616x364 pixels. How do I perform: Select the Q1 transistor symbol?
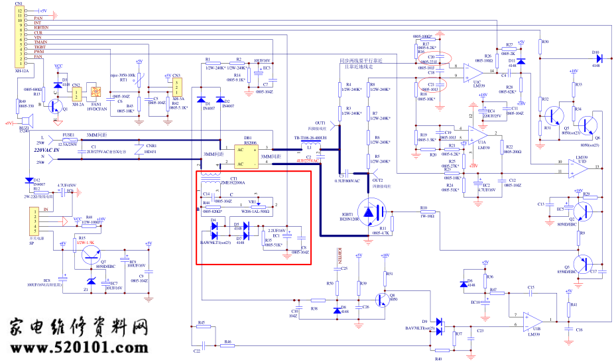(x=56, y=106)
